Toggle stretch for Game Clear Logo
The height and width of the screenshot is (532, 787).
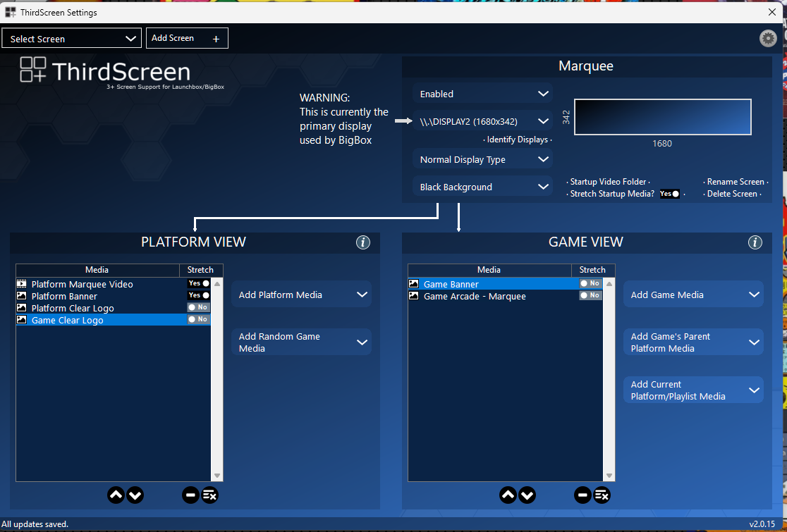pos(199,319)
